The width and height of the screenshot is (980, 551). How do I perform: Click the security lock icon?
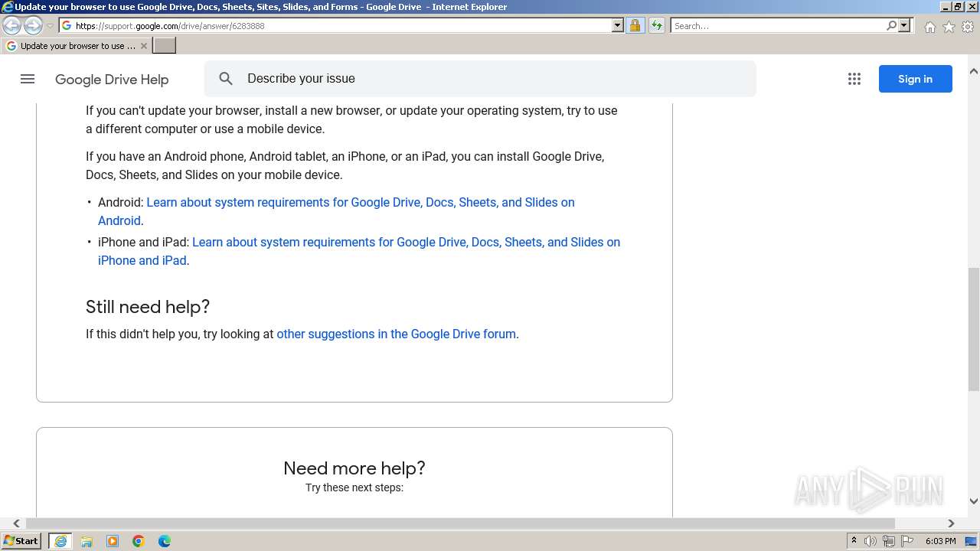tap(635, 25)
